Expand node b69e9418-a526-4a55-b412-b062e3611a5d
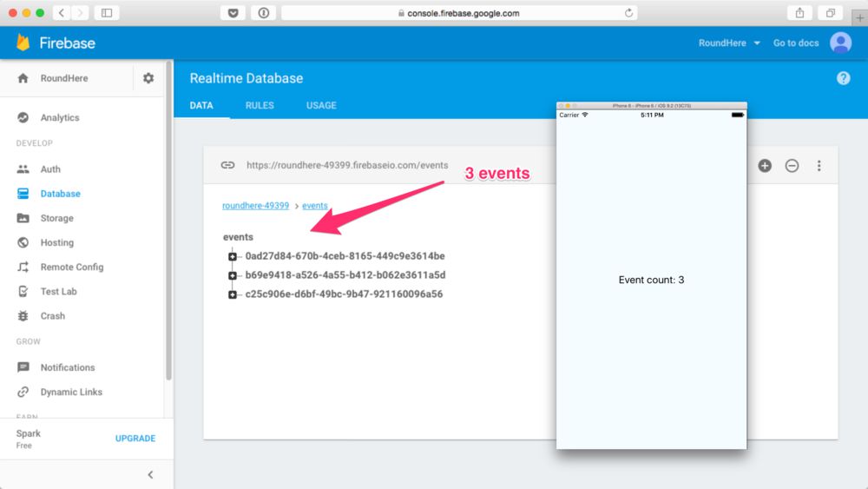868x489 pixels. (x=233, y=275)
